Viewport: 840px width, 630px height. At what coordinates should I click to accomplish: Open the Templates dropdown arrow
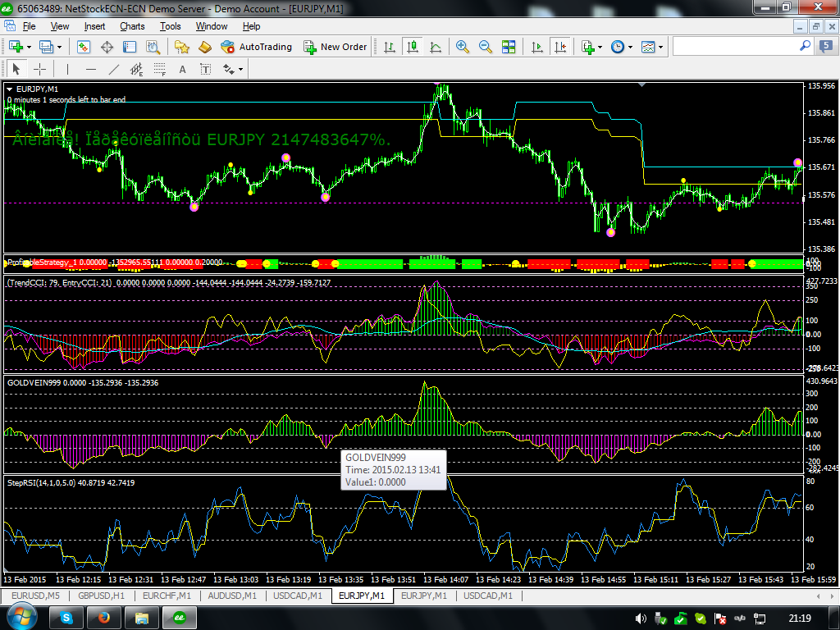pos(661,47)
